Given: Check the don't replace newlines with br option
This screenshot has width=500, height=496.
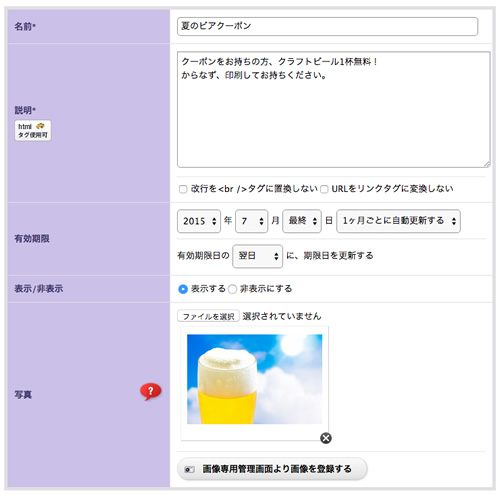Looking at the screenshot, I should click(183, 189).
